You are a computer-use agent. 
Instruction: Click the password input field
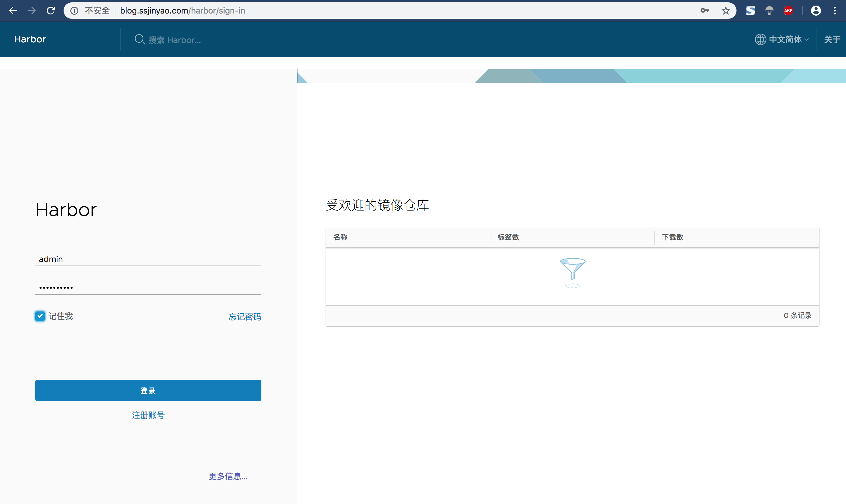pyautogui.click(x=148, y=287)
